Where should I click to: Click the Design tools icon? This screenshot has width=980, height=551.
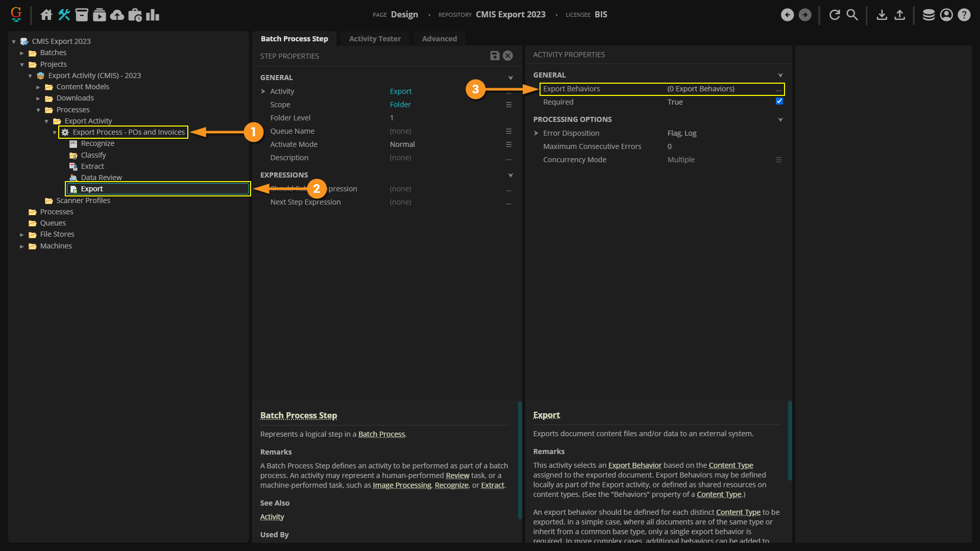tap(64, 15)
